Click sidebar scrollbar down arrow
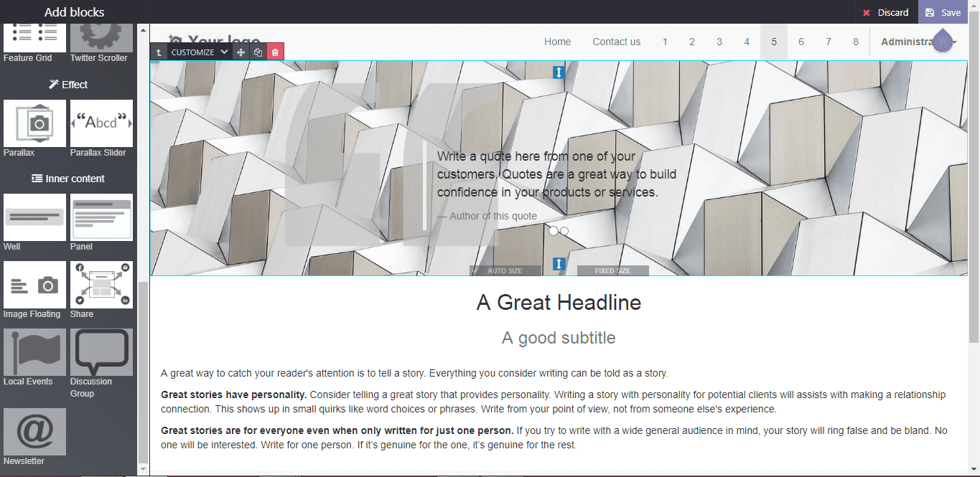980x477 pixels. point(143,468)
